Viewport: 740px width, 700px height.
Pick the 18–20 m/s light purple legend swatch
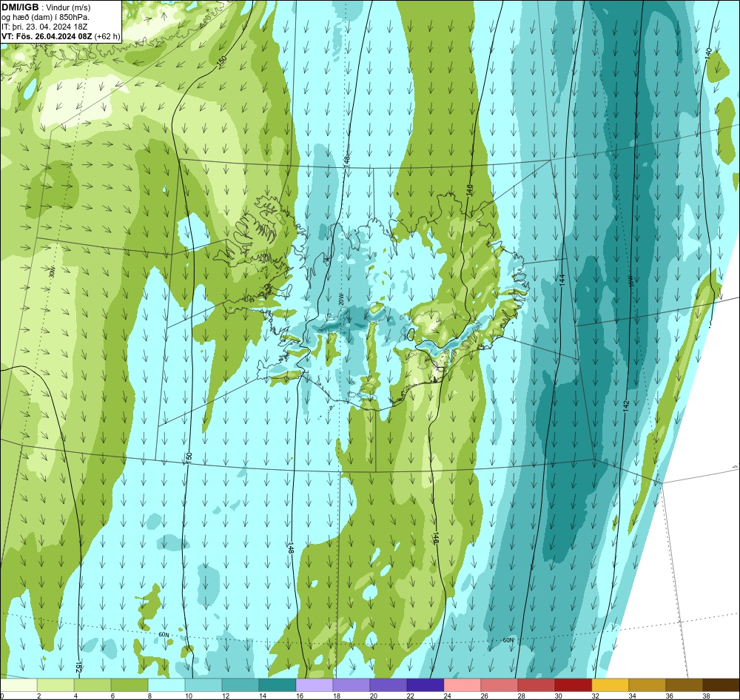[351, 685]
